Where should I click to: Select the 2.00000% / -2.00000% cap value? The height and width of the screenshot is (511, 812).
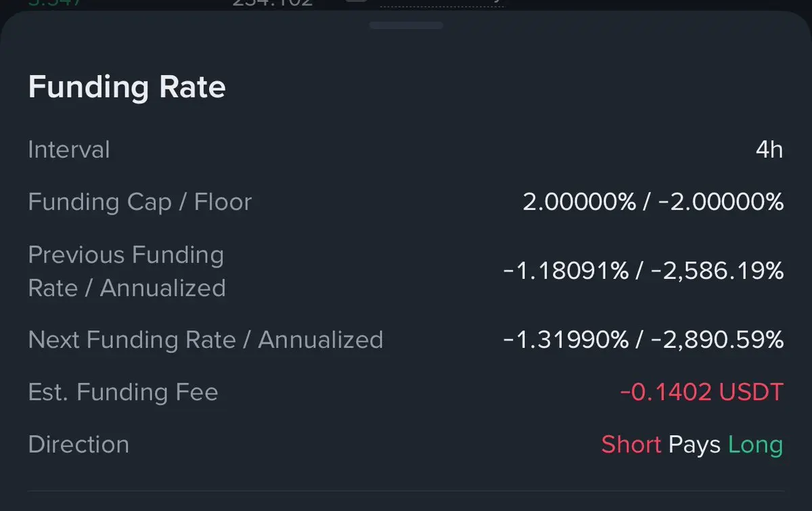point(653,202)
